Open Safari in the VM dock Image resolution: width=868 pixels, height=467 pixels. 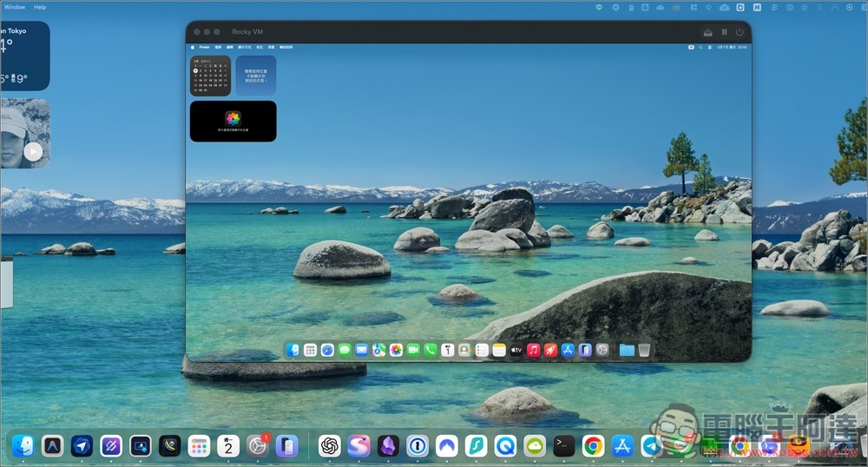[x=327, y=350]
